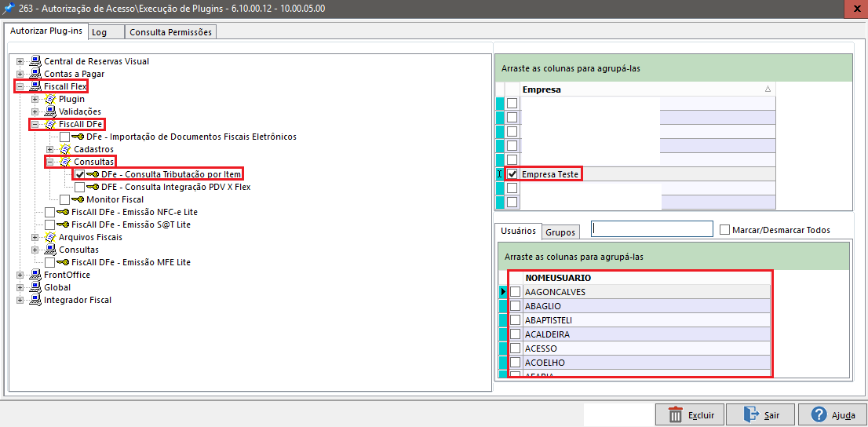Switch to the Grupos tab
This screenshot has height=427, width=868.
(x=561, y=232)
